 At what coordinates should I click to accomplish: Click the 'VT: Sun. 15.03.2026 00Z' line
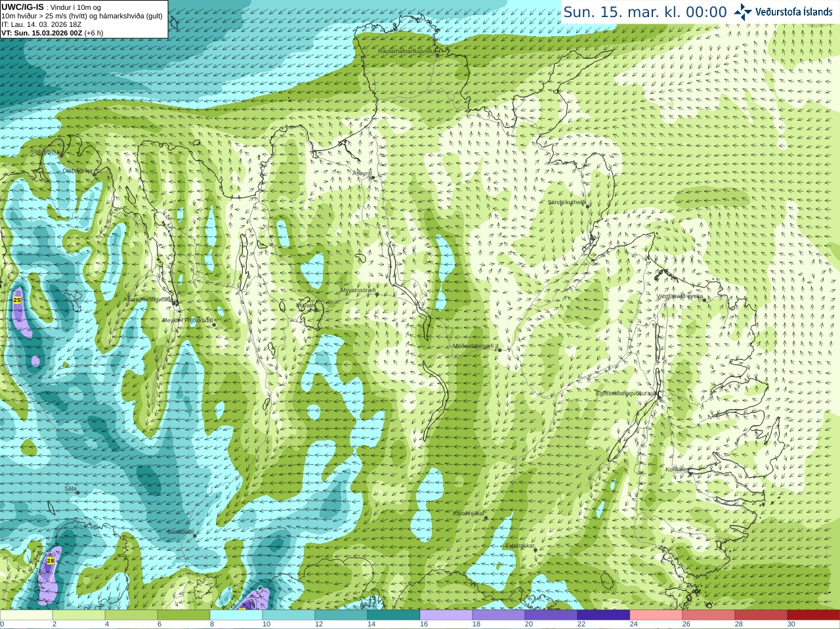[52, 33]
